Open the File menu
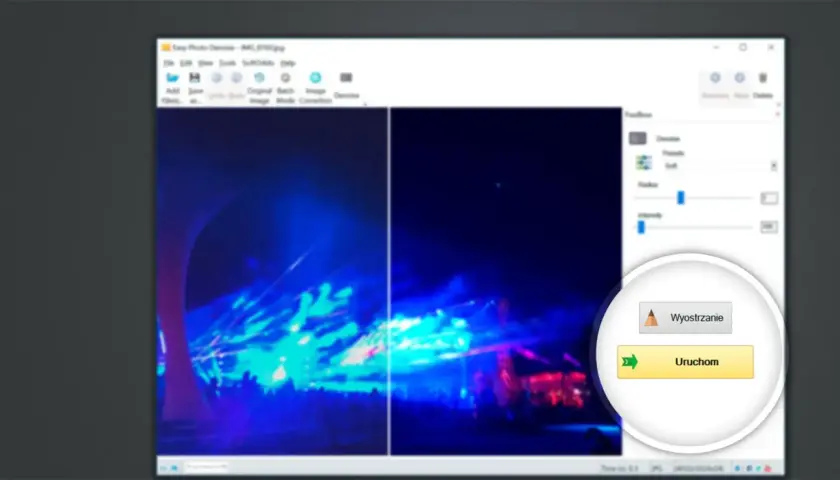Image resolution: width=840 pixels, height=480 pixels. click(169, 63)
